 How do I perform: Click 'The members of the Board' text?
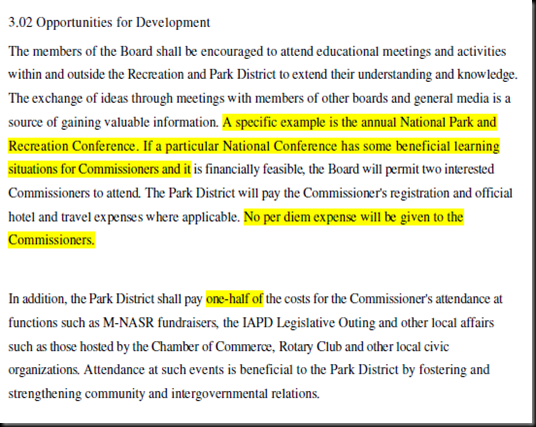pos(81,51)
